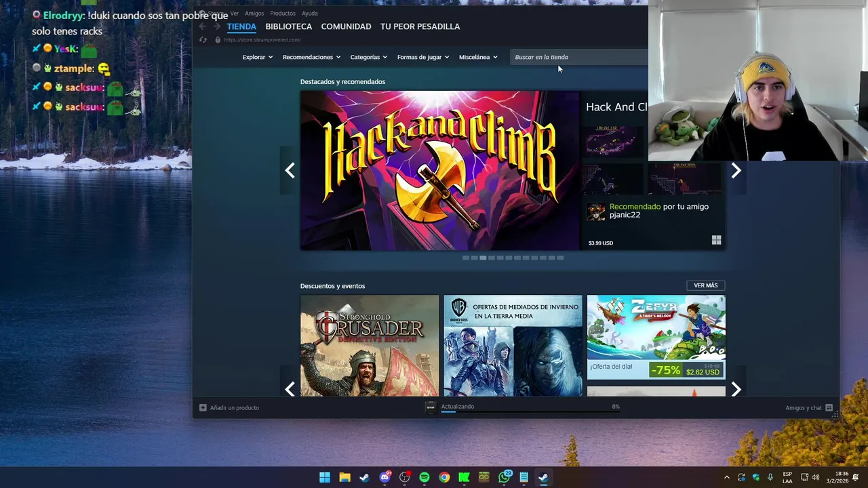The height and width of the screenshot is (488, 868).
Task: Expand the Explorar dropdown
Action: [x=258, y=57]
